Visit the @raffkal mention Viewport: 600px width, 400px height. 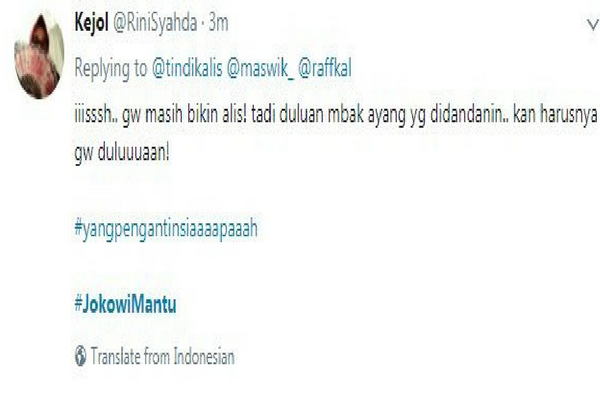pos(324,69)
